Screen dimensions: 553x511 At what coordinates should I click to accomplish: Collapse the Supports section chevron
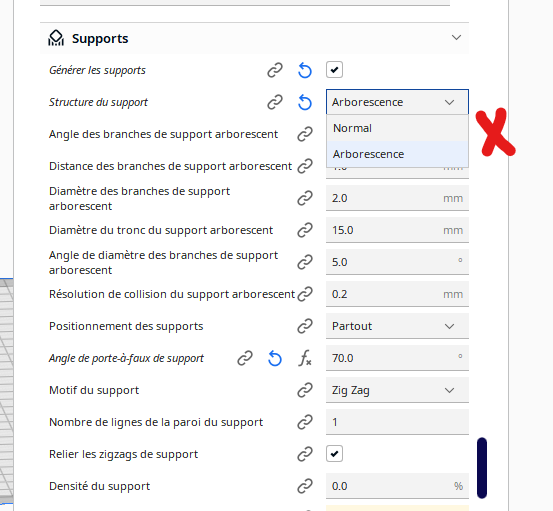click(x=456, y=37)
